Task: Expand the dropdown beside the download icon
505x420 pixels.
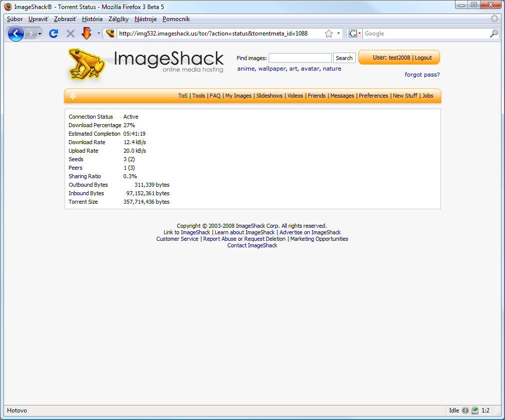Action: [x=99, y=33]
